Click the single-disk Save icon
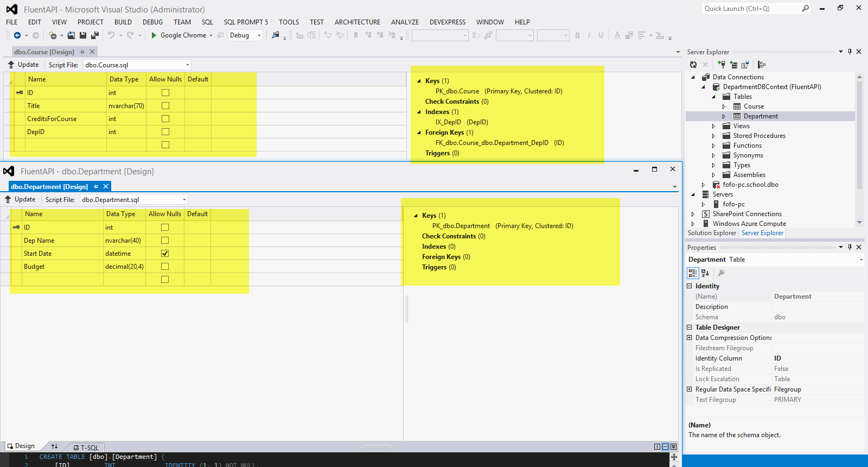This screenshot has height=467, width=868. [83, 35]
